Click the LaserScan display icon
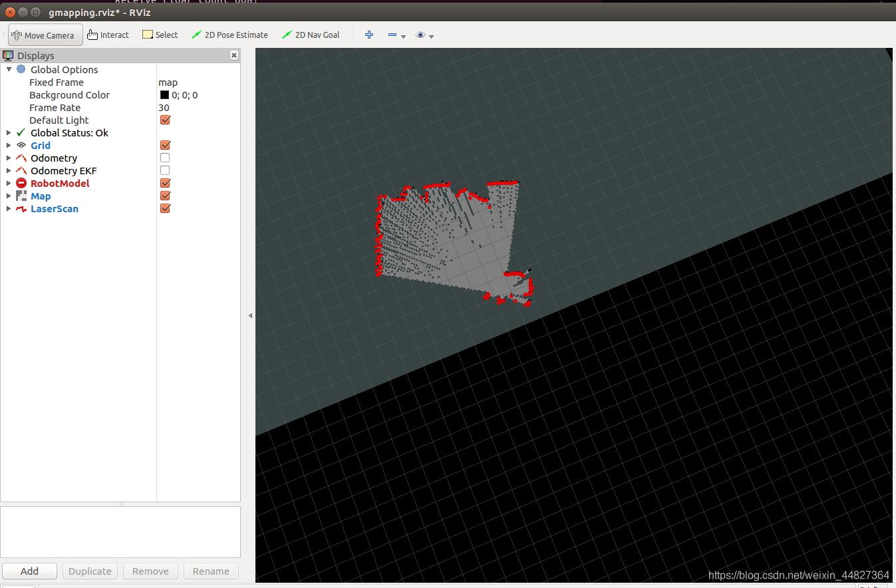896x588 pixels. pos(21,209)
